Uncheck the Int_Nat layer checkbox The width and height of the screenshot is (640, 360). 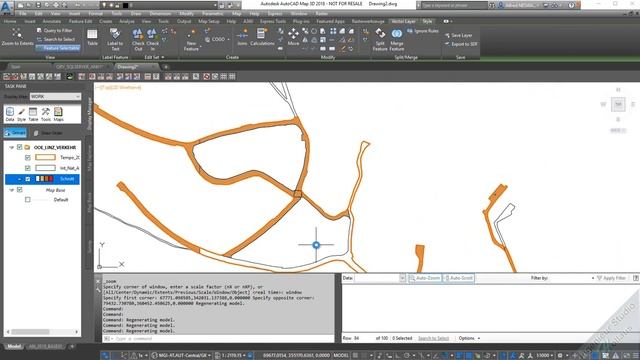coord(27,168)
